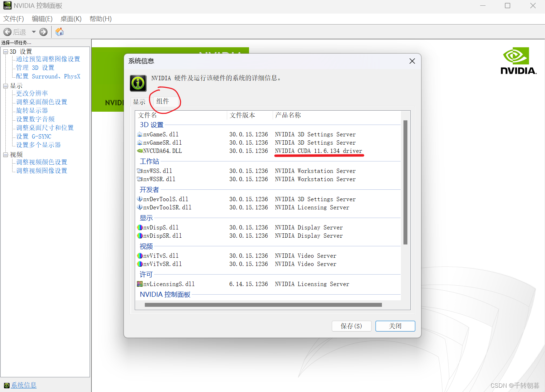Image resolution: width=545 pixels, height=392 pixels.
Task: Click the 许可 group header
Action: [x=146, y=275]
